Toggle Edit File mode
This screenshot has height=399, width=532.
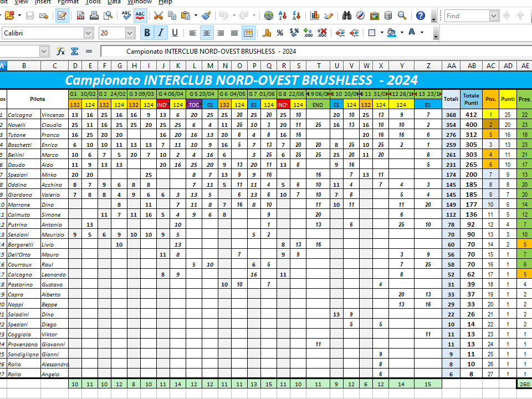click(62, 16)
